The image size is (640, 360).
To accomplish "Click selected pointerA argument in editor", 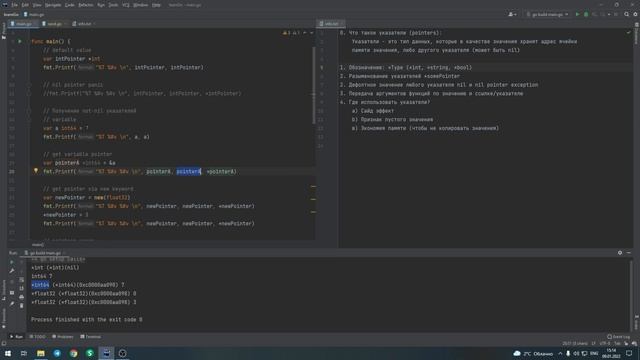I will (x=189, y=171).
